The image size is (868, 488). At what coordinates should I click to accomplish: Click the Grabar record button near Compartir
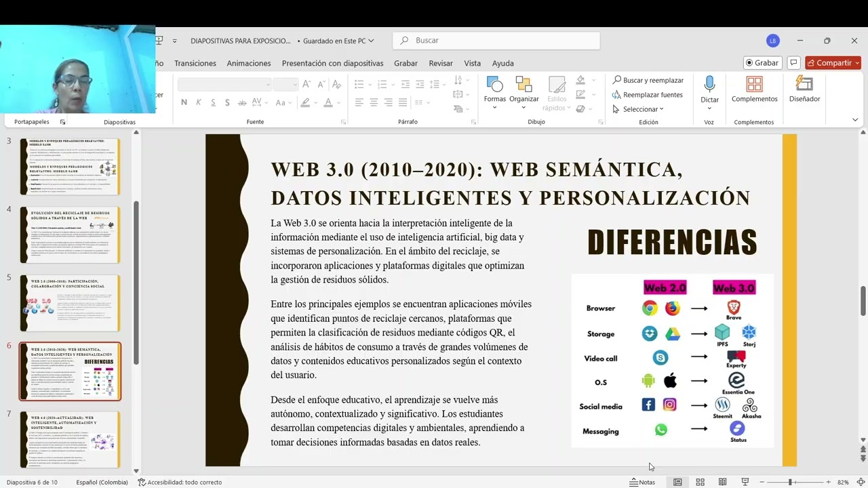pos(763,62)
